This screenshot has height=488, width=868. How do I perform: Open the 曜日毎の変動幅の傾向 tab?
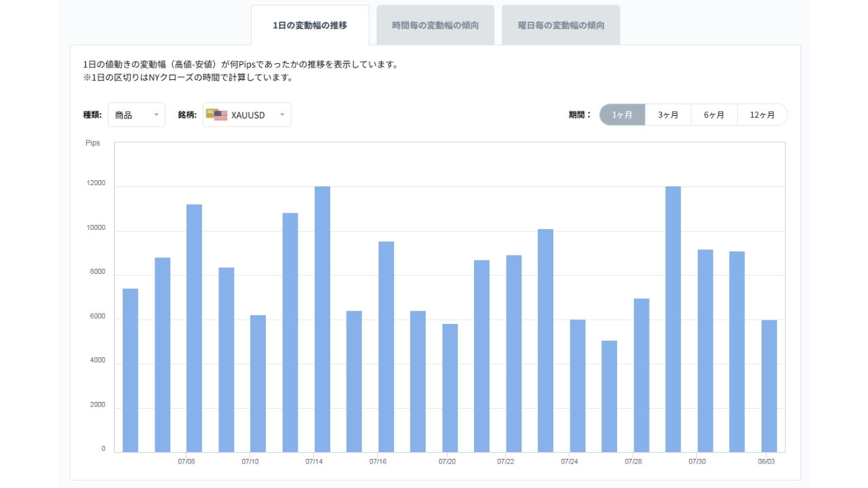(561, 25)
